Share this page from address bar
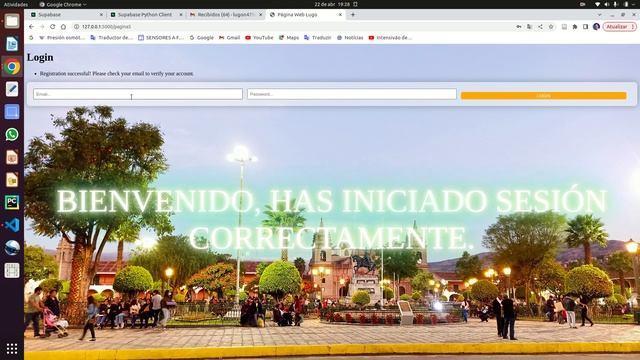Image resolution: width=640 pixels, height=360 pixels. point(540,27)
